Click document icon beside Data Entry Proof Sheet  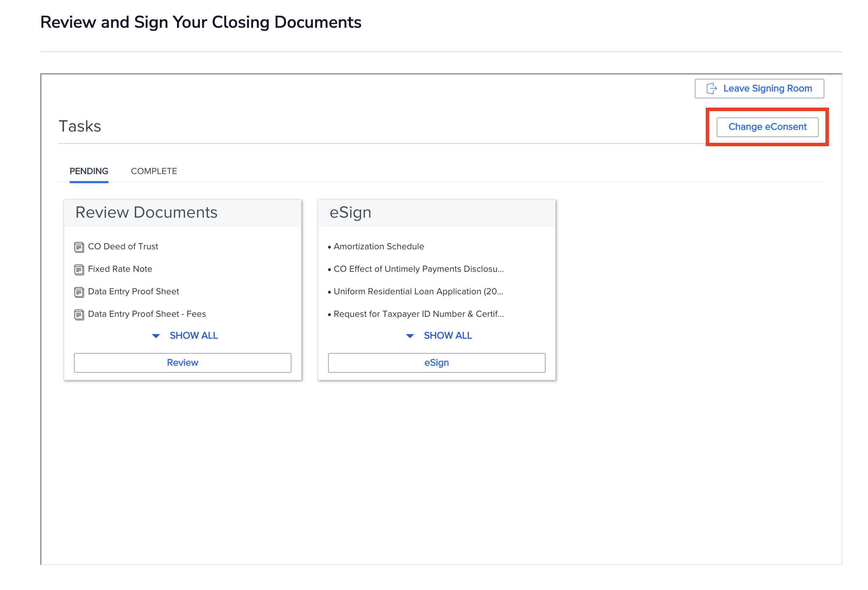79,292
